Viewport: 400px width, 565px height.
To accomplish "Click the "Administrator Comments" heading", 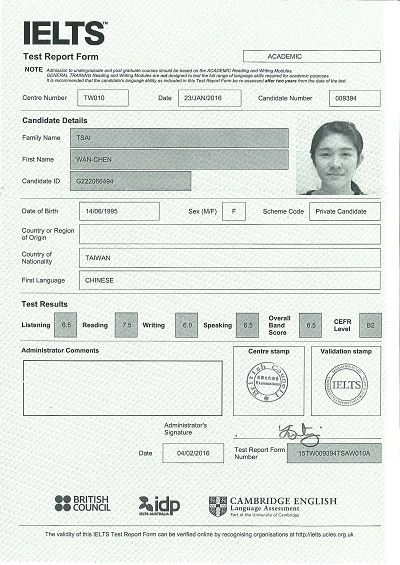I will 60,351.
